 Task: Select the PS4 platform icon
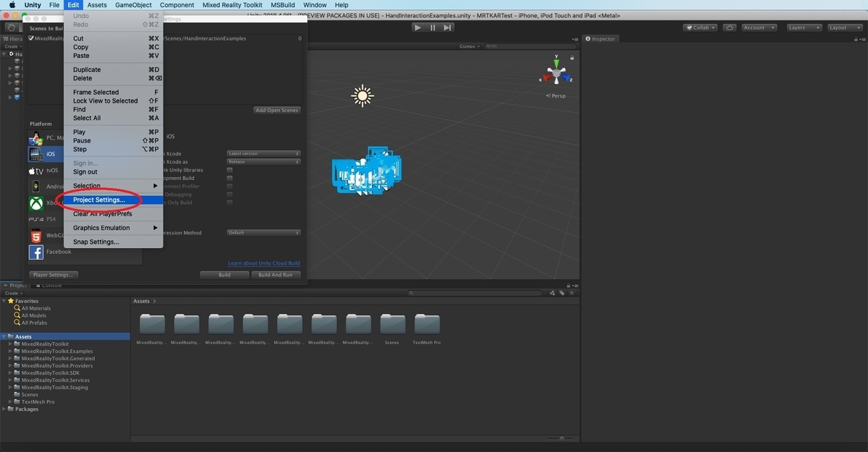(36, 219)
